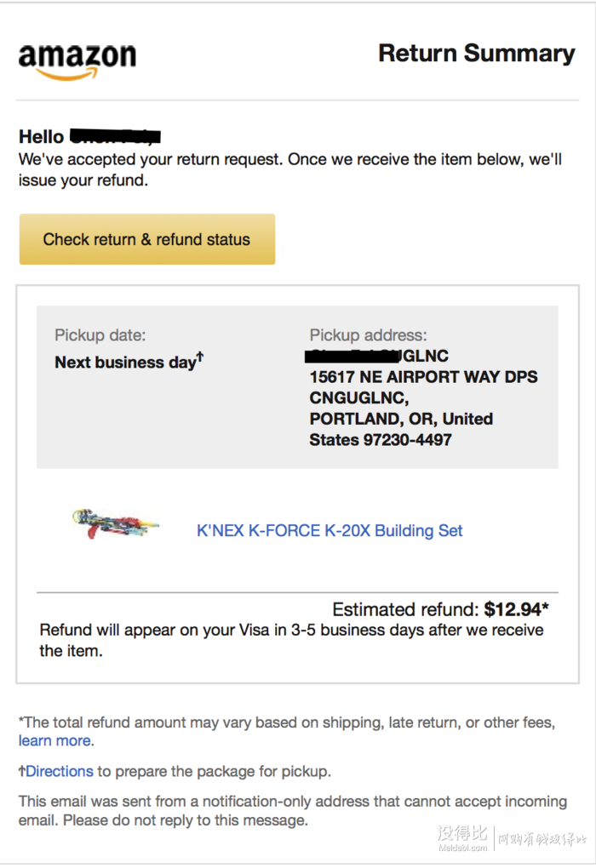Click the Pickup date label
Screen dimensions: 596x868
point(100,335)
